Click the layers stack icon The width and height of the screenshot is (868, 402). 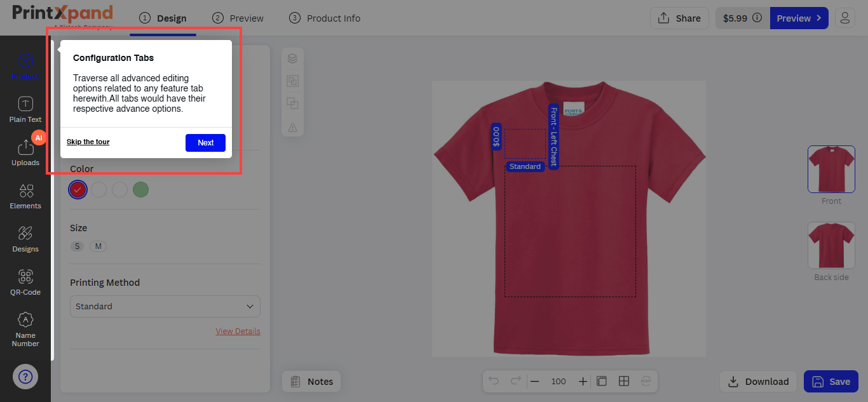(292, 59)
